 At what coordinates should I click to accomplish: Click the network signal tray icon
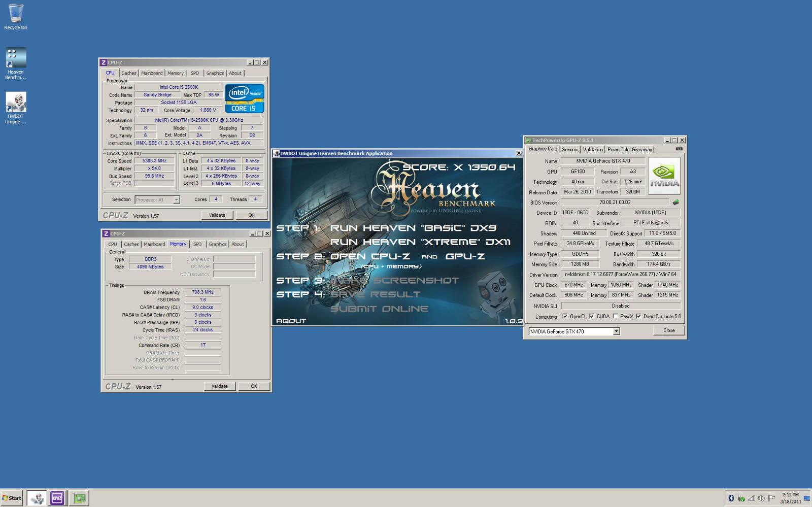(752, 498)
